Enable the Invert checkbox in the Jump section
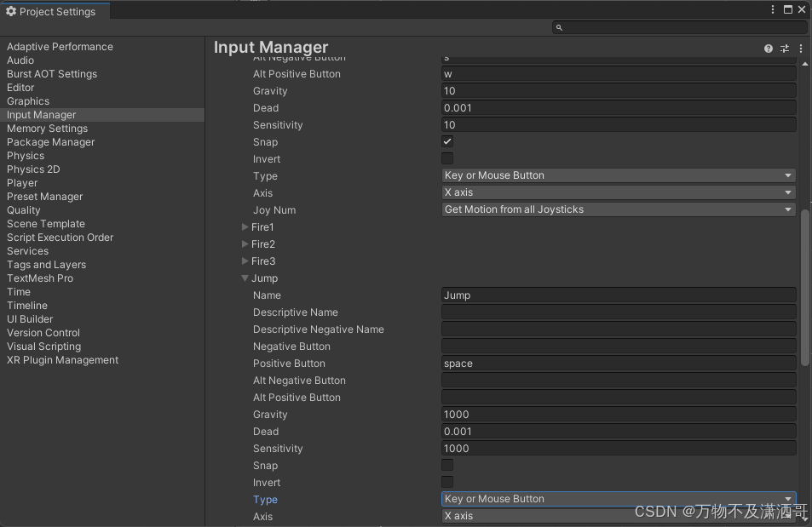812x527 pixels. pos(447,482)
